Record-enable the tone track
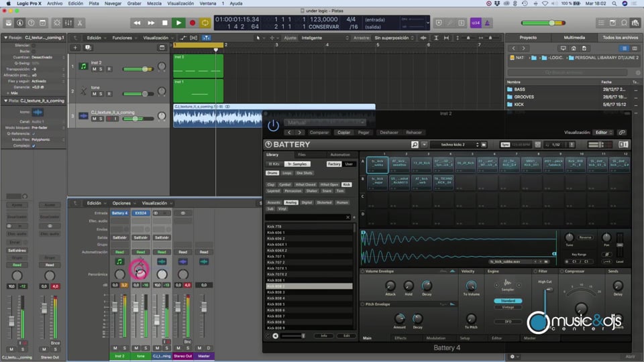 tap(109, 94)
